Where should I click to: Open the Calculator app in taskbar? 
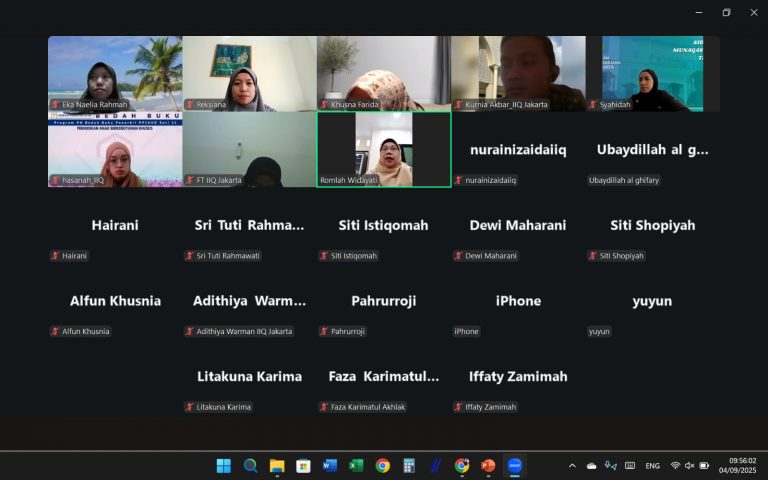[409, 466]
